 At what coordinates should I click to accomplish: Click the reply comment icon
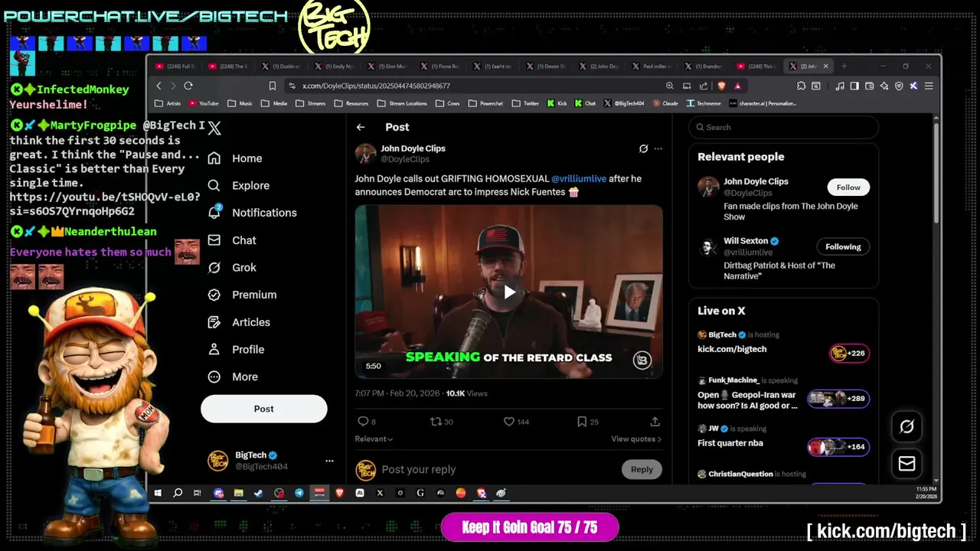(x=363, y=422)
